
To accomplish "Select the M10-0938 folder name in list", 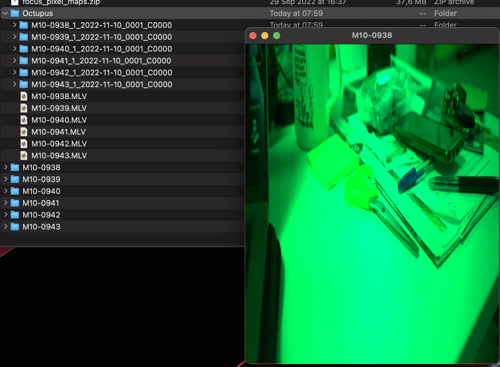I will [x=41, y=167].
